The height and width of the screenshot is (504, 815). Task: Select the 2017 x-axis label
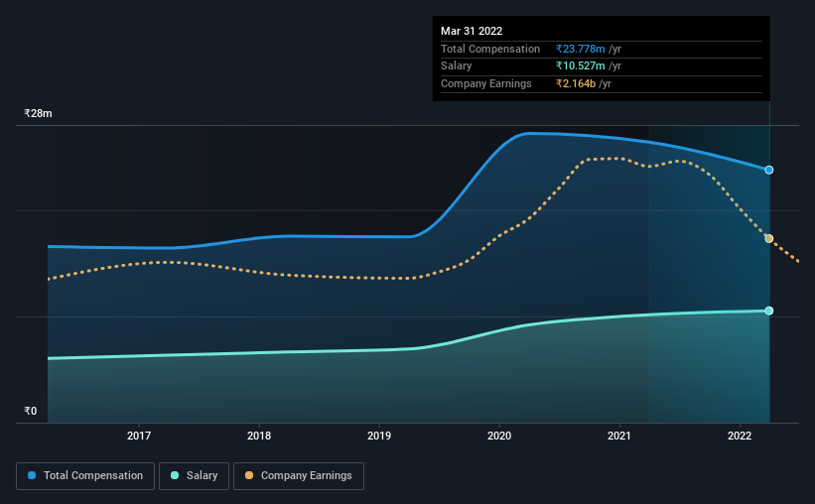[x=139, y=436]
